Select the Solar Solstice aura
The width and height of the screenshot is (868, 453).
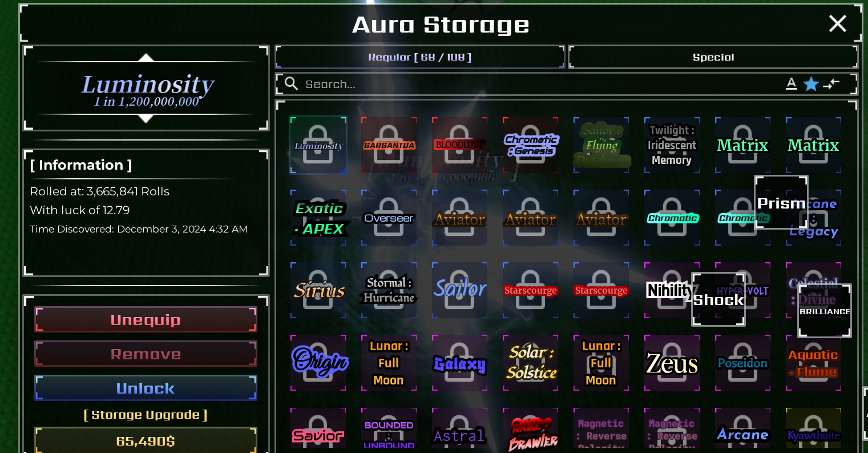click(x=530, y=363)
